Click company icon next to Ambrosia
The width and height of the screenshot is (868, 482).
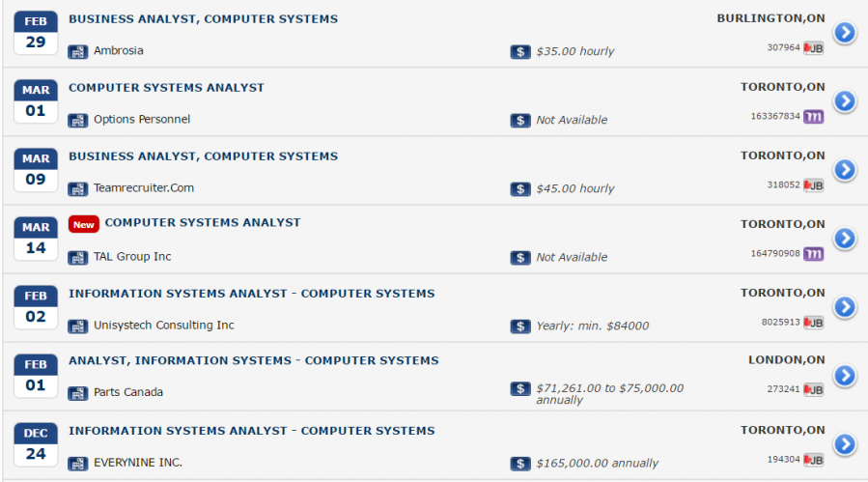click(x=77, y=51)
